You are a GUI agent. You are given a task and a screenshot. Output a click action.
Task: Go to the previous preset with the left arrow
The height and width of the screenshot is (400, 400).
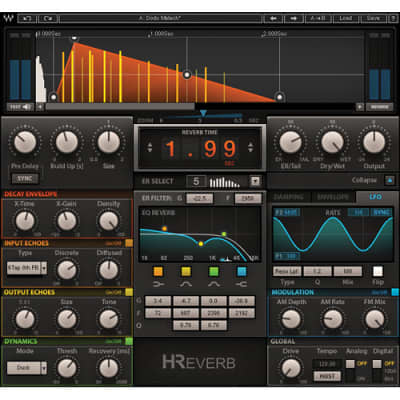(x=273, y=19)
